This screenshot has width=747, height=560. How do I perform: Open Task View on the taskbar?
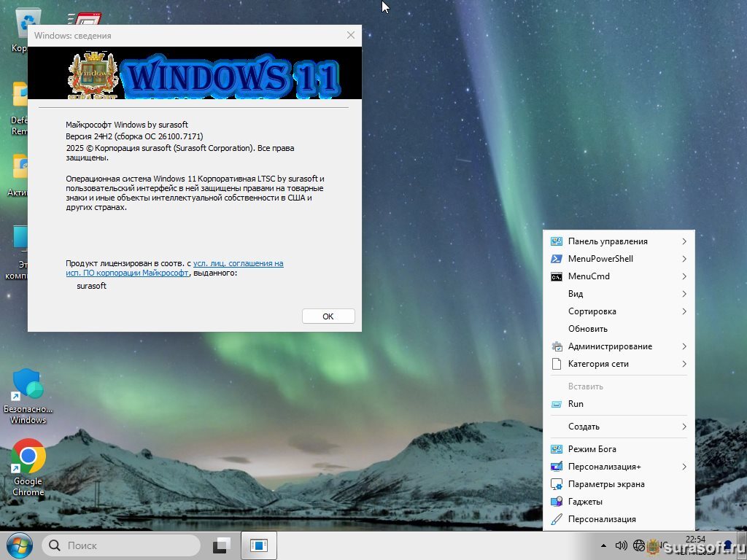[222, 545]
